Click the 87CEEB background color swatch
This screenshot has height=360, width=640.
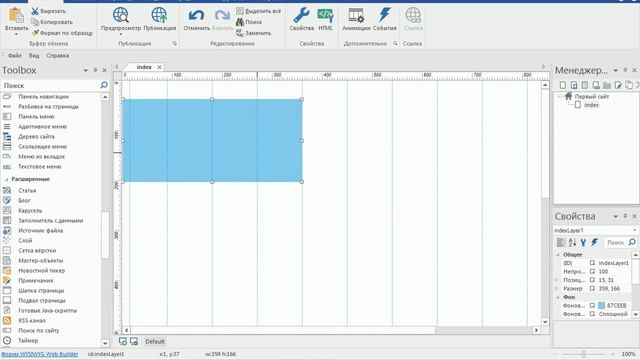point(601,305)
